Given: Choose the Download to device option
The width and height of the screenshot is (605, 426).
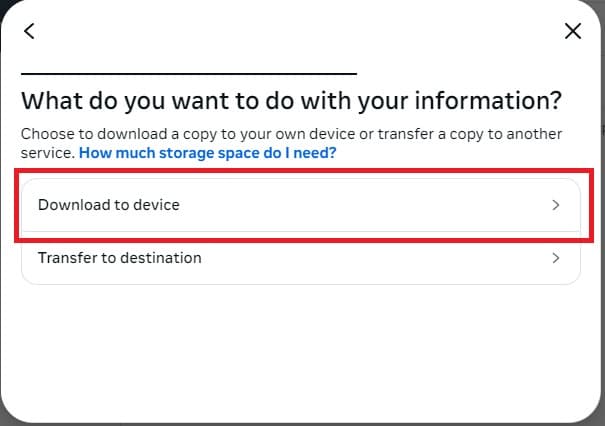Looking at the screenshot, I should pyautogui.click(x=301, y=205).
